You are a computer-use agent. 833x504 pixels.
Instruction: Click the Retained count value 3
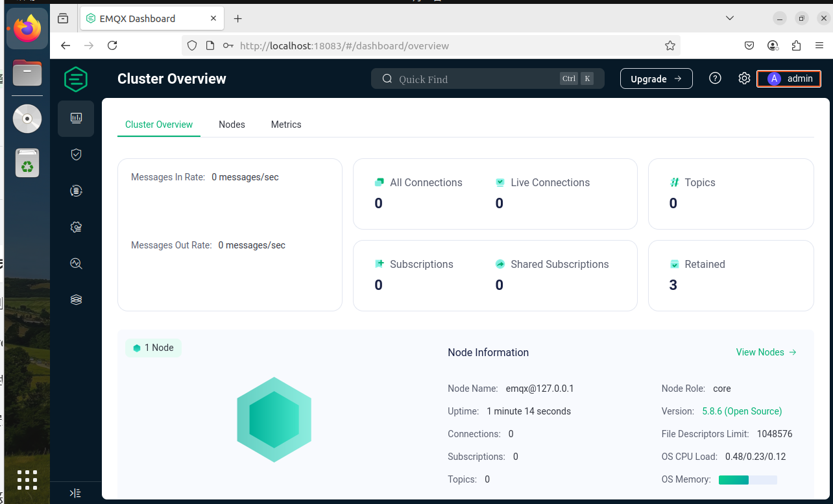[673, 285]
